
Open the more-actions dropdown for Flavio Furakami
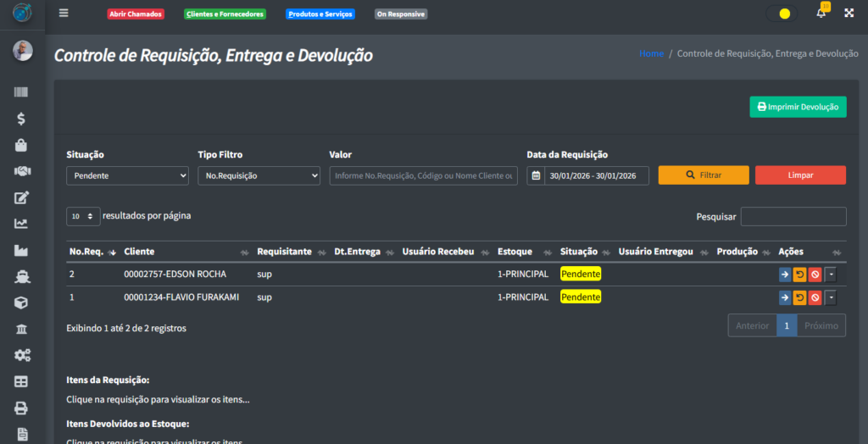[831, 297]
